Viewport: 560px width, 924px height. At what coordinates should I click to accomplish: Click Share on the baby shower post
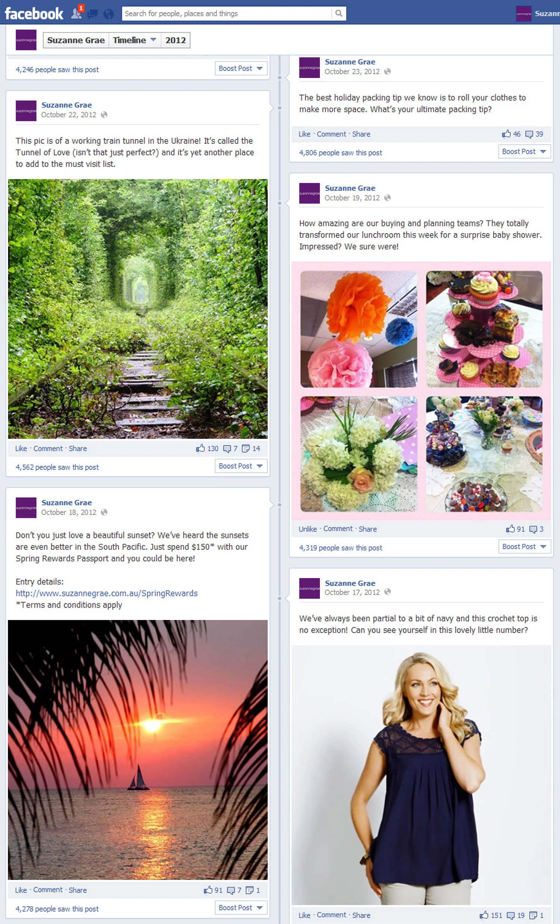pyautogui.click(x=368, y=529)
